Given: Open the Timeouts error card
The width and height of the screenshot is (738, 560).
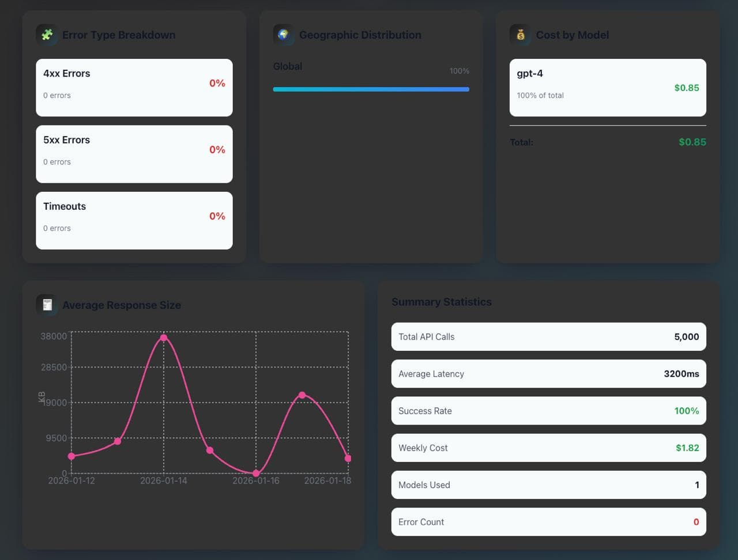Looking at the screenshot, I should [x=134, y=221].
